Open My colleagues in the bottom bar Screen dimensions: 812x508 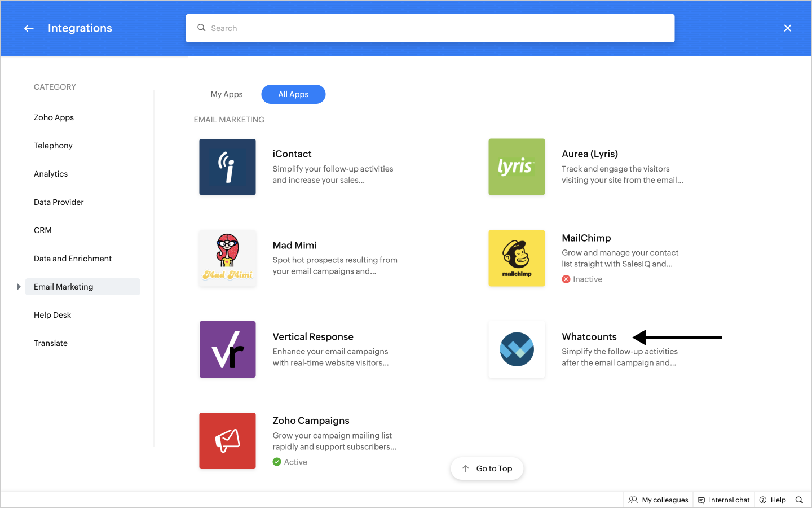(x=659, y=500)
